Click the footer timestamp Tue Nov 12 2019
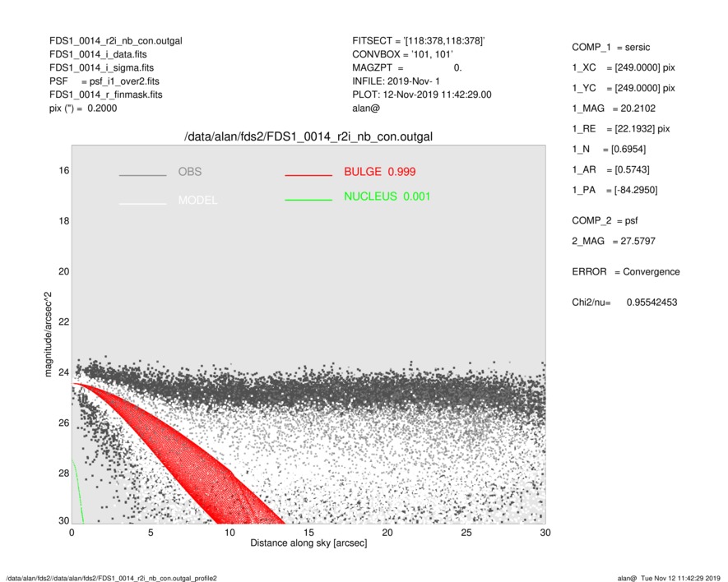Screen dimensions: 728x582 click(669, 578)
